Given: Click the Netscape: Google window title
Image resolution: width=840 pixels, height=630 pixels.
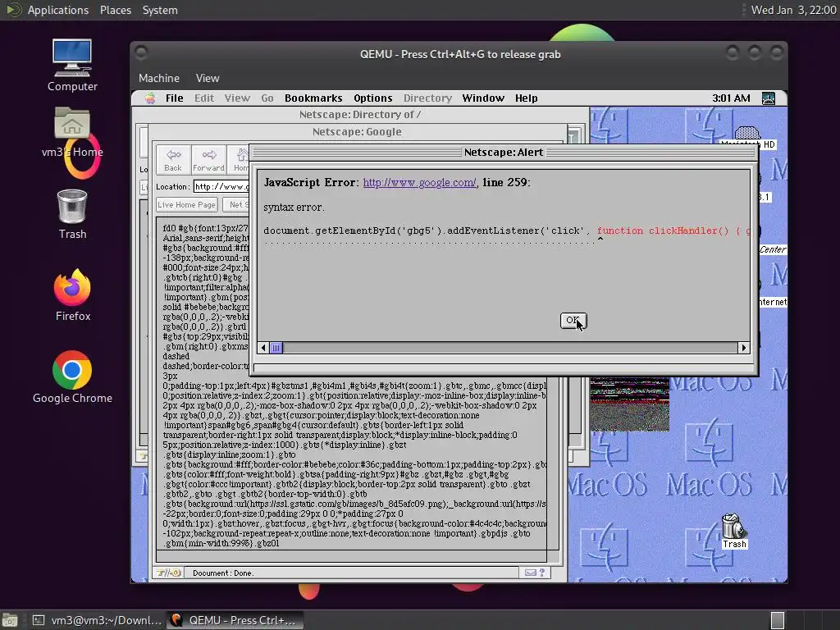Looking at the screenshot, I should coord(357,132).
